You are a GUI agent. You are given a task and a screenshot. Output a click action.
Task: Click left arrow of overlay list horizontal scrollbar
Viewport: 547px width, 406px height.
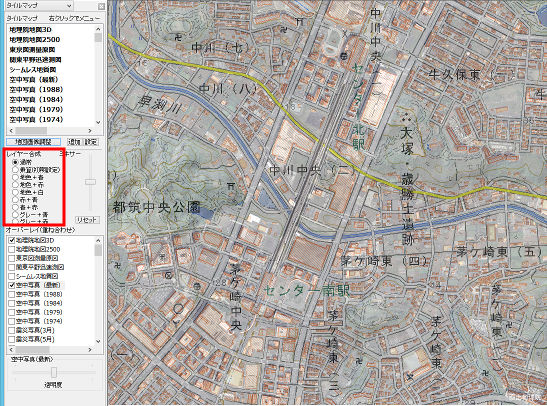(x=11, y=349)
